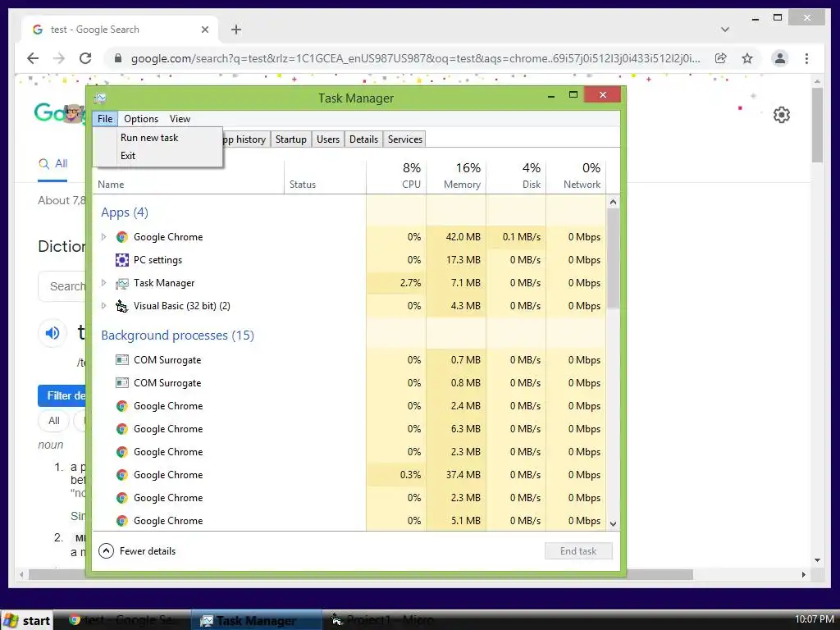
Task: Open Google settings gear on search page
Action: [782, 115]
